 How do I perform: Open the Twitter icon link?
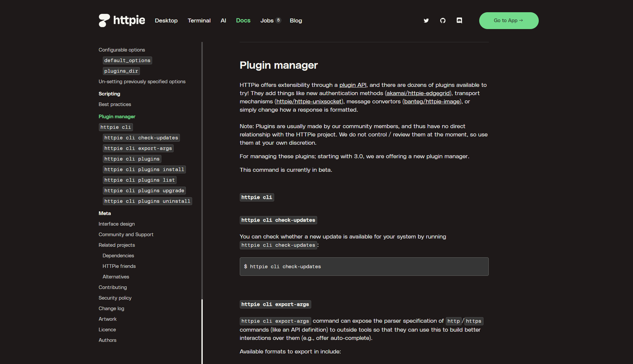[426, 20]
